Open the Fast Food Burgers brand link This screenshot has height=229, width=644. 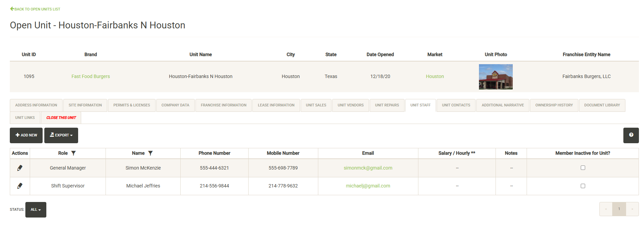coord(91,77)
